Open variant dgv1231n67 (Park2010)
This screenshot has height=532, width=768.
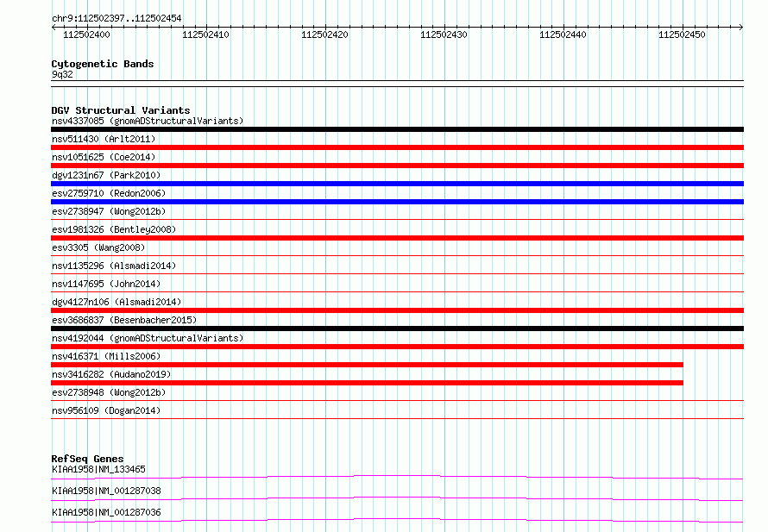[x=106, y=175]
